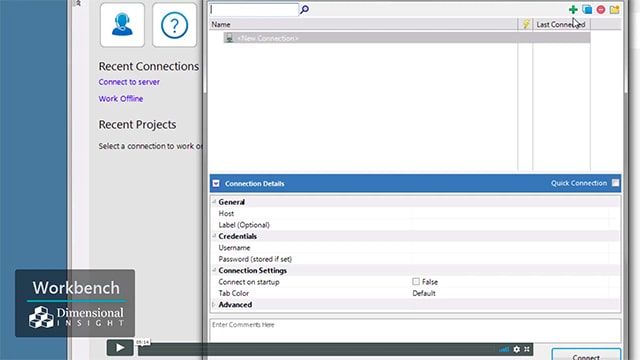Click the Password (stored if set) field

pos(510,259)
